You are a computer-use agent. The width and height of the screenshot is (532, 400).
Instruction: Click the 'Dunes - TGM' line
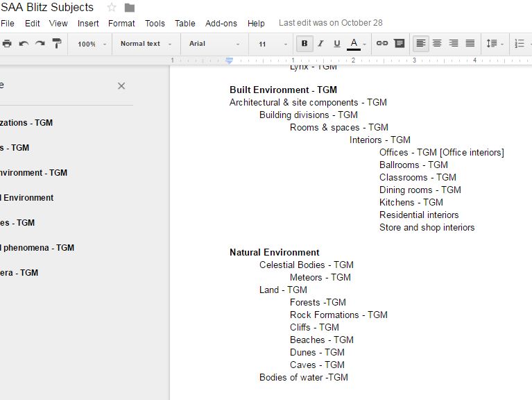coord(317,352)
